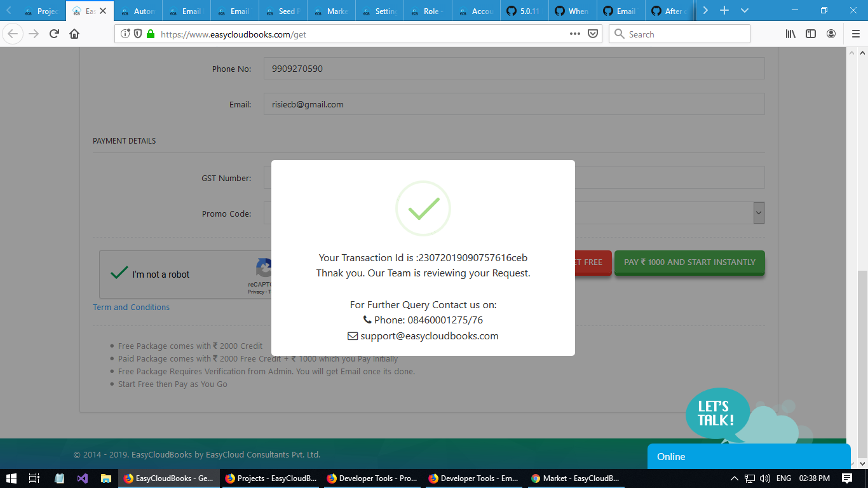868x488 pixels.
Task: List all tabs dropdown arrow
Action: point(745,11)
